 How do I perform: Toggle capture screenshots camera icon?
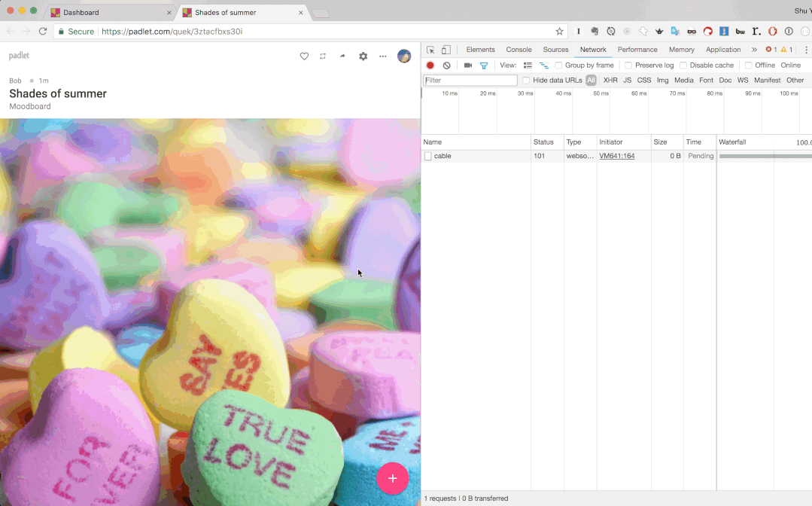pyautogui.click(x=467, y=66)
